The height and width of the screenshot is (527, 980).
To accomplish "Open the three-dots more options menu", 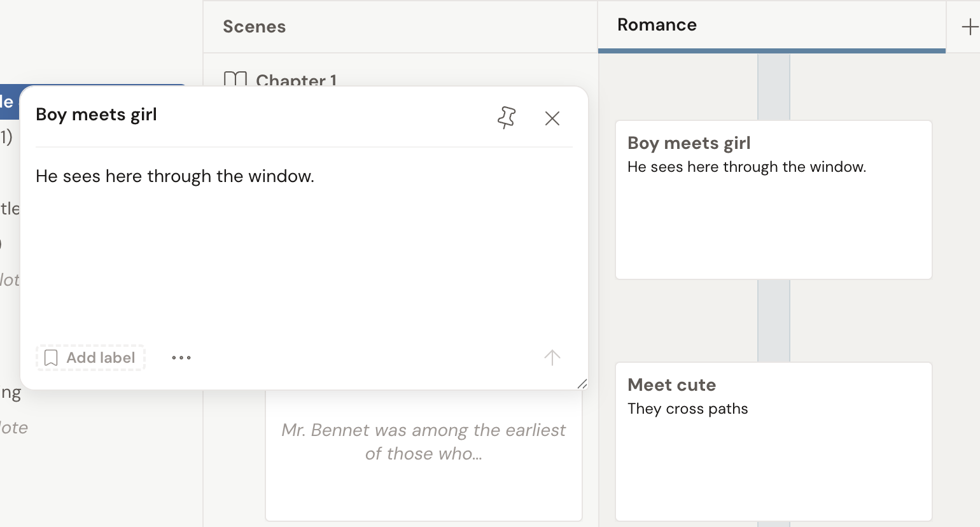I will (181, 358).
